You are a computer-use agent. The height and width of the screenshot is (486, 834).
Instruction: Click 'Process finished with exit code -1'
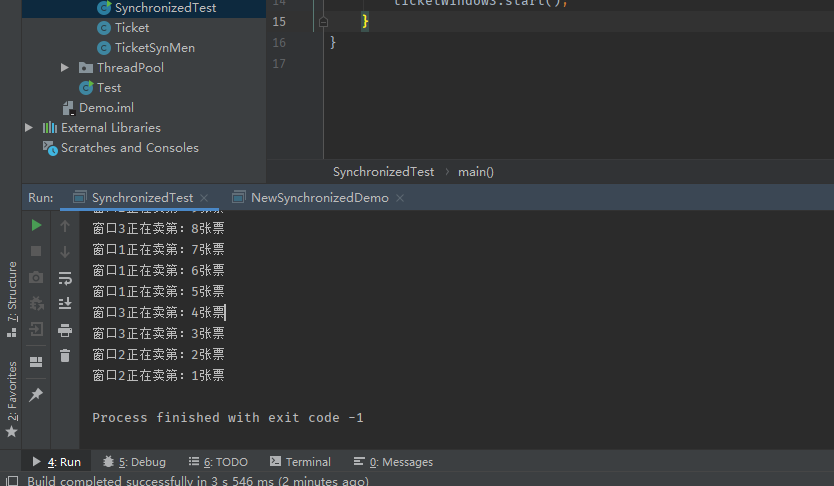coord(228,418)
